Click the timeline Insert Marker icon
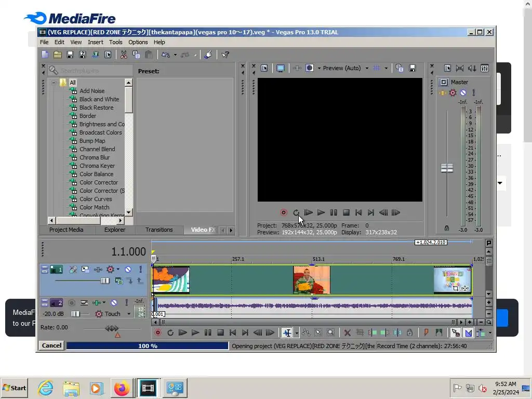532x399 pixels. pos(426,333)
